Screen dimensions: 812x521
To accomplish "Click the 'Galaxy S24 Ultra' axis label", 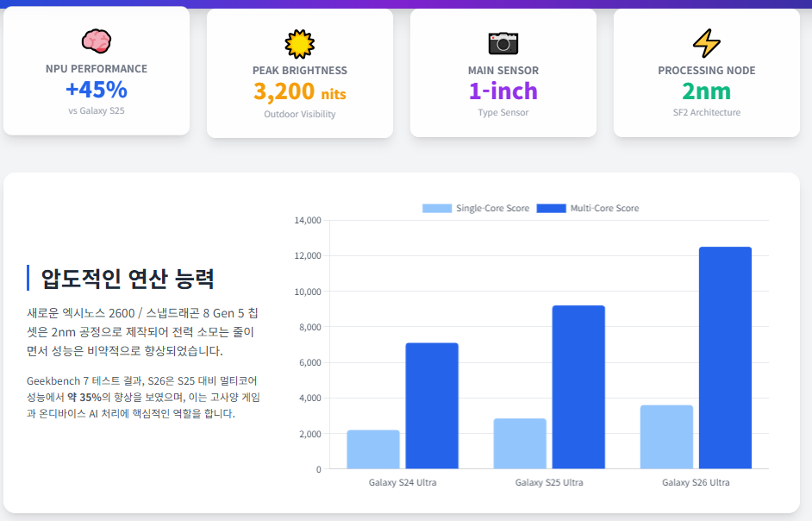I will coord(403,483).
